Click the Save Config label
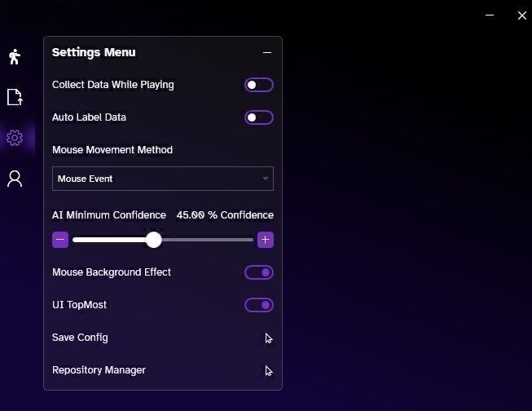Viewport: 532px width, 411px height. pyautogui.click(x=80, y=338)
